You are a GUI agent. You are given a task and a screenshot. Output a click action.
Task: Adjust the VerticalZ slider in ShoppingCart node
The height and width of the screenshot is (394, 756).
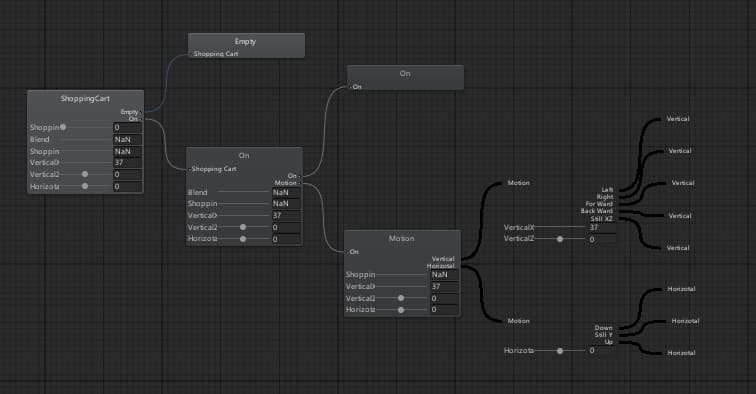(85, 174)
